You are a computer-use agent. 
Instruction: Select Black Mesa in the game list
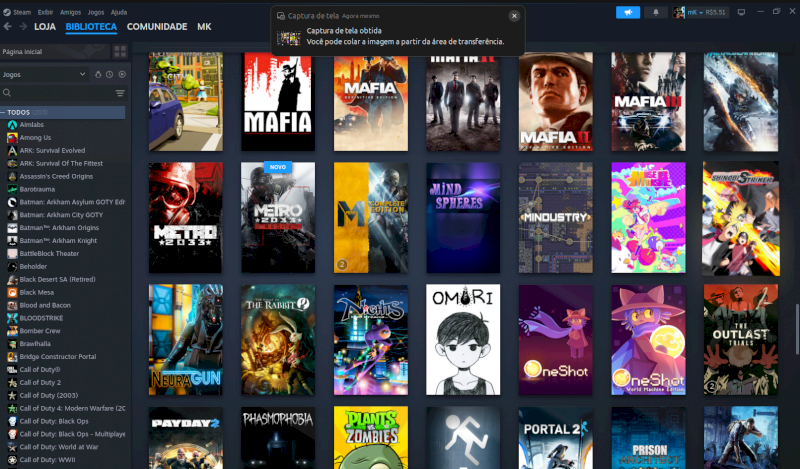coord(36,292)
